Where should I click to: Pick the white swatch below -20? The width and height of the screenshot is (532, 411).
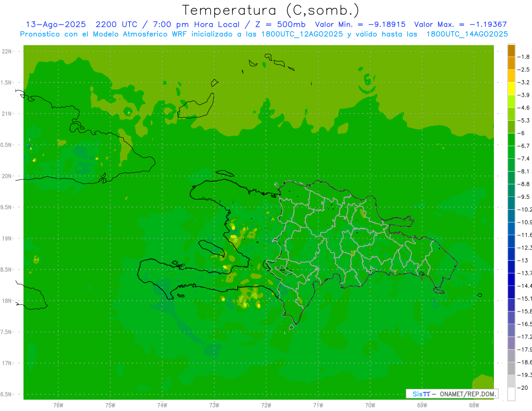coord(511,394)
